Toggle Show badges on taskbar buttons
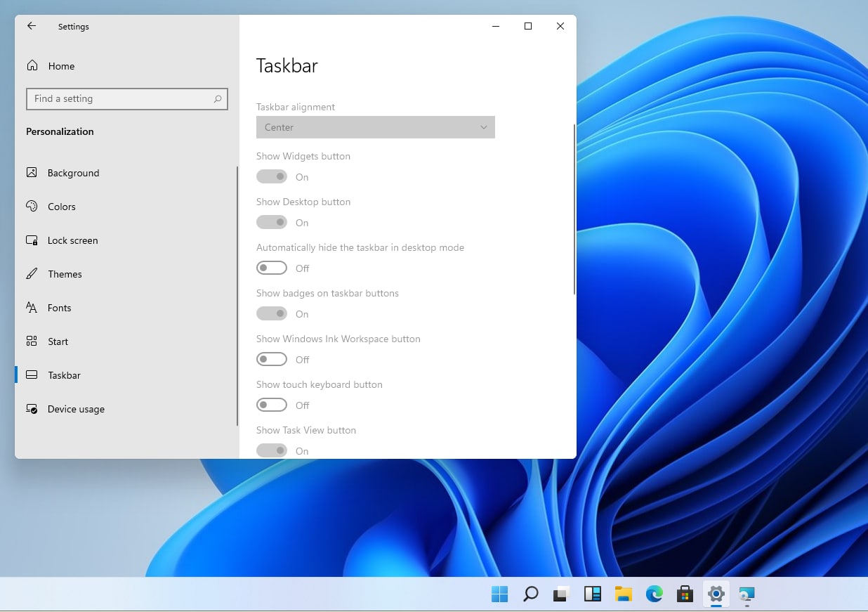The height and width of the screenshot is (612, 868). pos(272,313)
